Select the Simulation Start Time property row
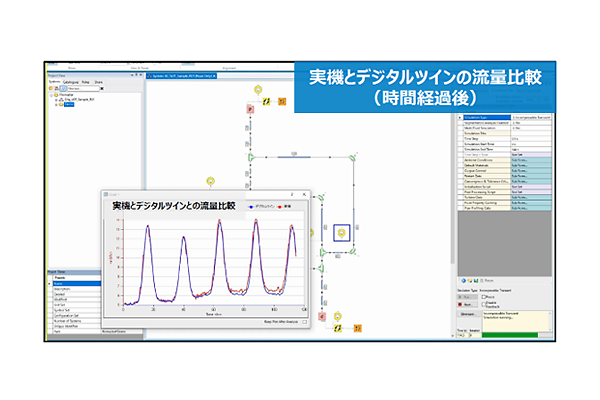 click(x=507, y=144)
